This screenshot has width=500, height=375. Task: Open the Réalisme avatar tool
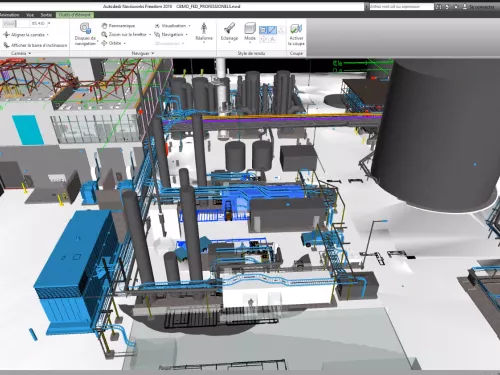[x=204, y=32]
